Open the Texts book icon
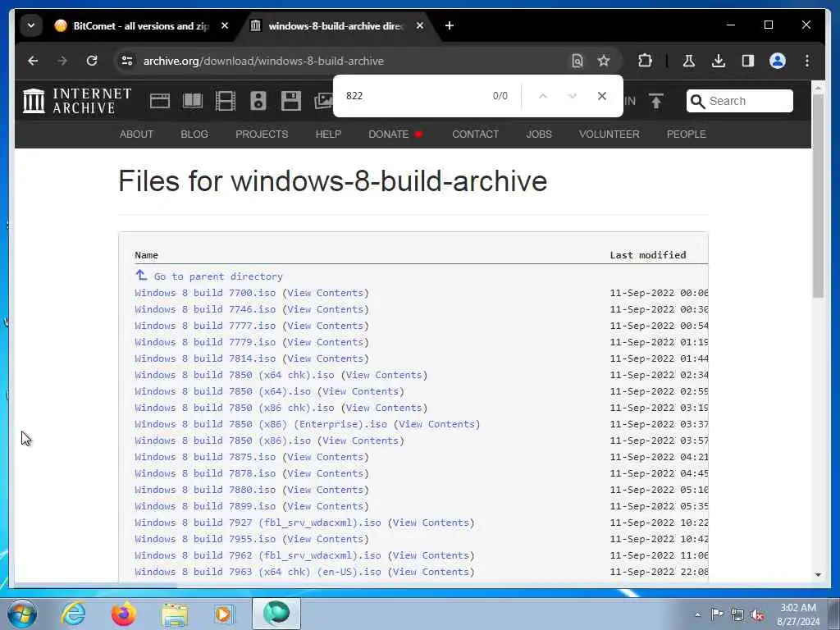The image size is (840, 630). coord(192,101)
